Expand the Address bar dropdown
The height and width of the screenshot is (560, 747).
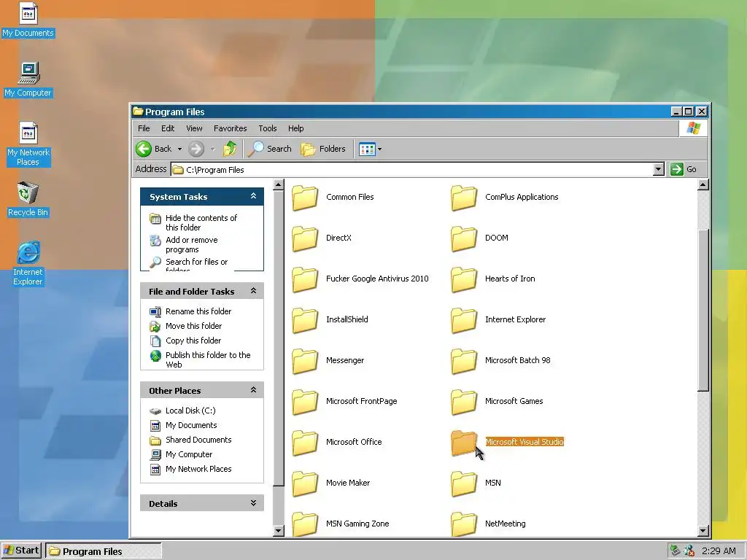pyautogui.click(x=659, y=169)
